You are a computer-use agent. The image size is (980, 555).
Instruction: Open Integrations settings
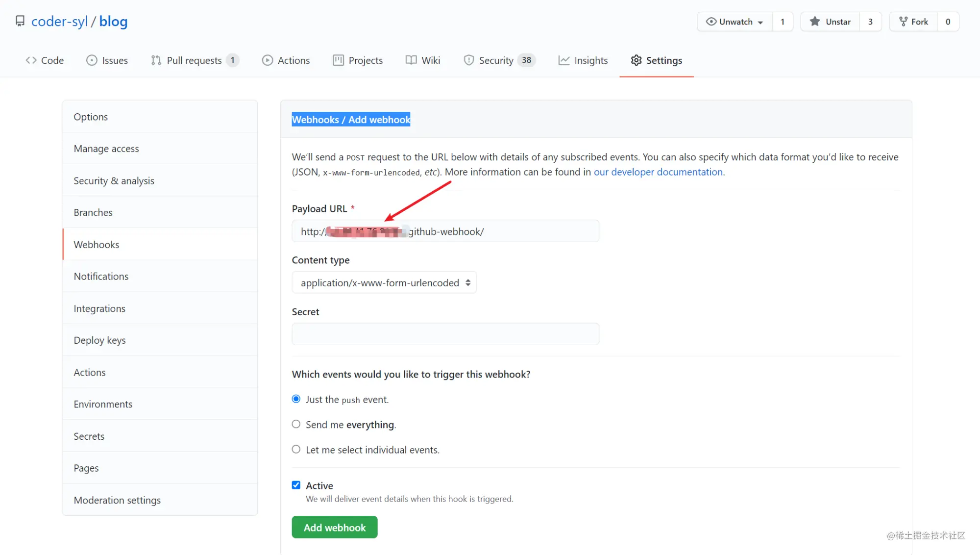(x=160, y=308)
